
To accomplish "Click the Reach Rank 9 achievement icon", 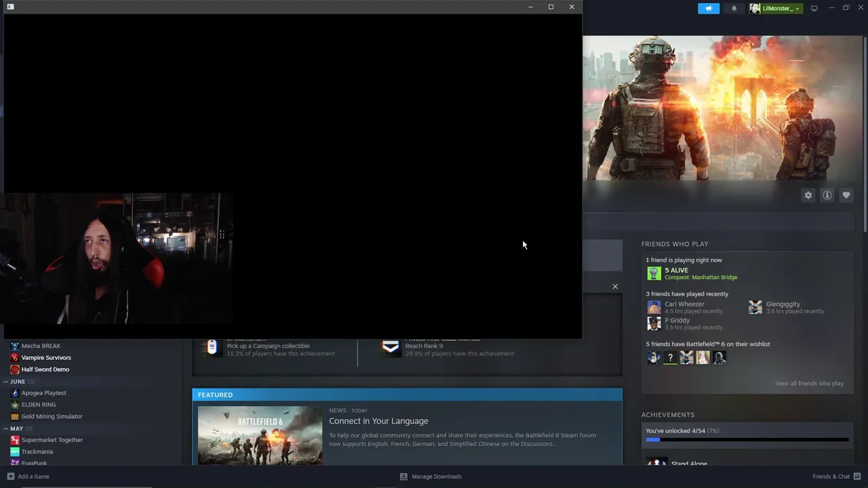I will [x=391, y=346].
